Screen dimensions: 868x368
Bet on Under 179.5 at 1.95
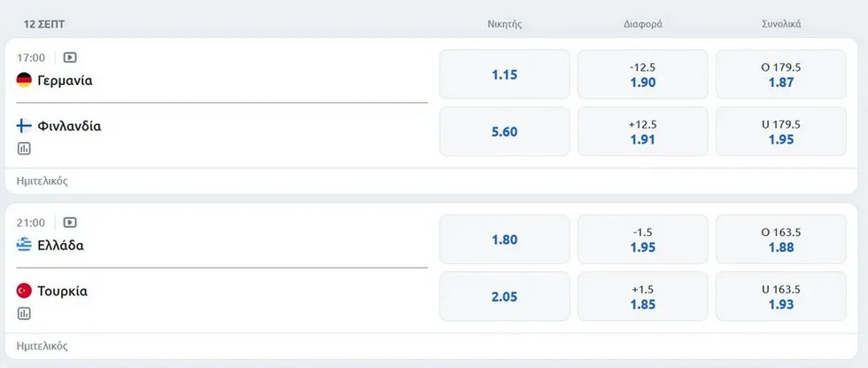click(x=780, y=132)
